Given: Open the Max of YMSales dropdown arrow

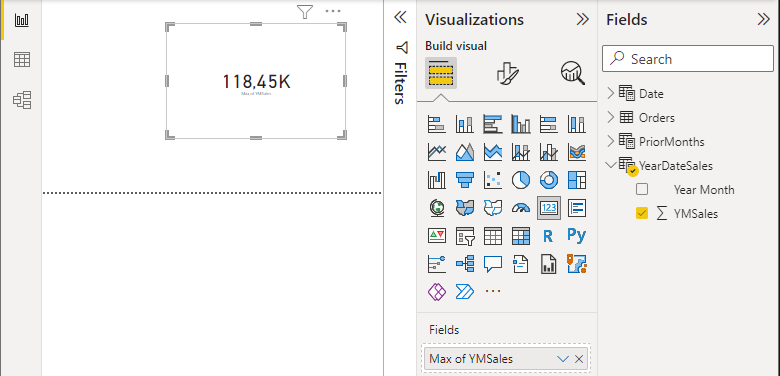Looking at the screenshot, I should click(x=563, y=359).
